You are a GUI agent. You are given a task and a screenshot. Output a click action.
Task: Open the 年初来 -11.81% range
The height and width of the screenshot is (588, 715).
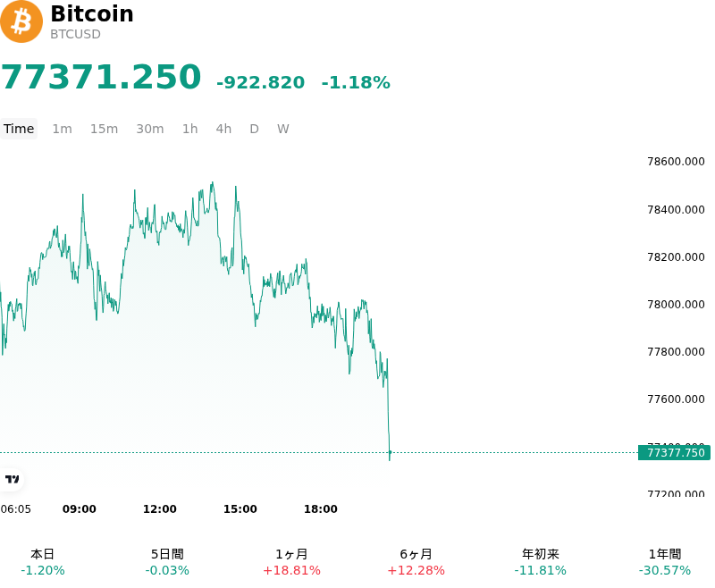click(x=541, y=562)
